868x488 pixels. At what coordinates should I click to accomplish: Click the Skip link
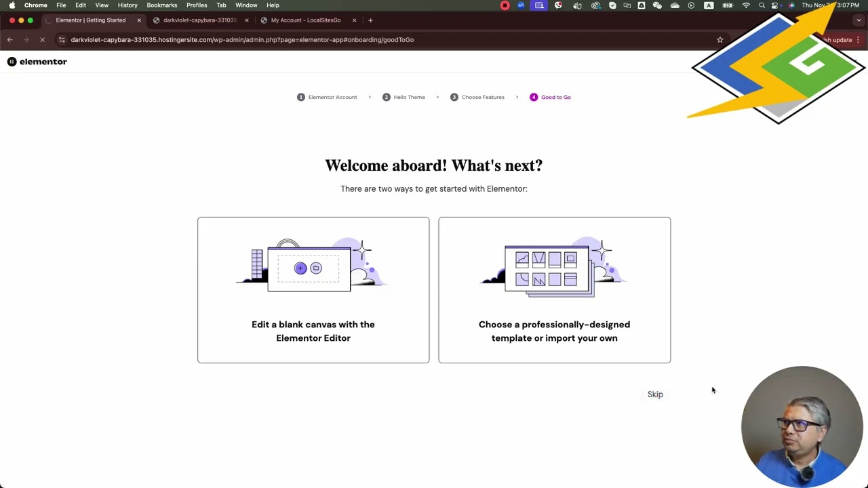(655, 394)
